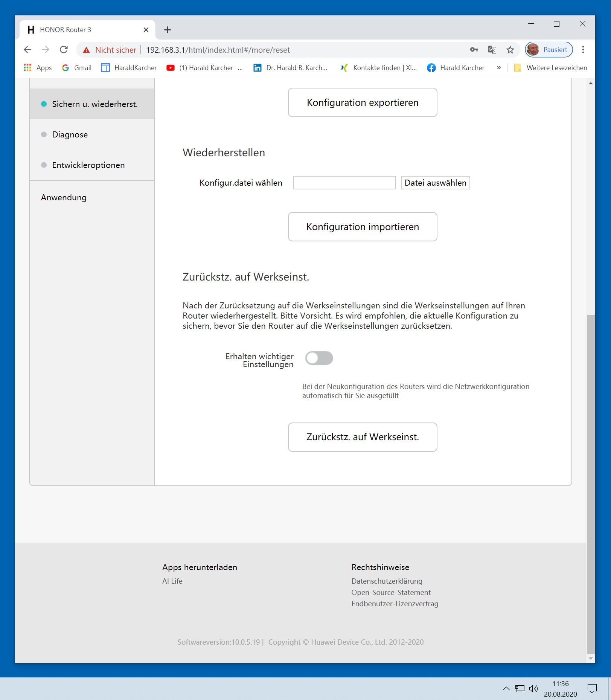Click the Apps herunterladen footer heading
The image size is (611, 700).
200,567
